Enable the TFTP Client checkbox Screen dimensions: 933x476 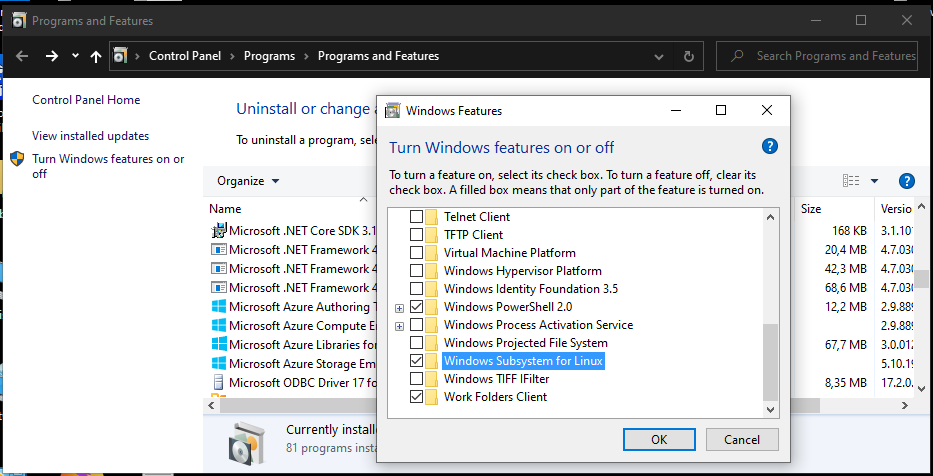tap(417, 234)
